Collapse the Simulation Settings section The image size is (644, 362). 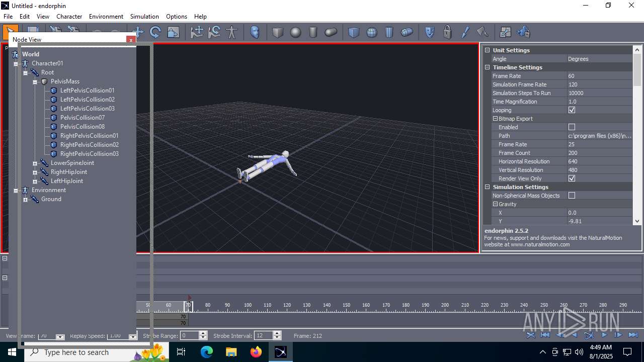pyautogui.click(x=487, y=187)
